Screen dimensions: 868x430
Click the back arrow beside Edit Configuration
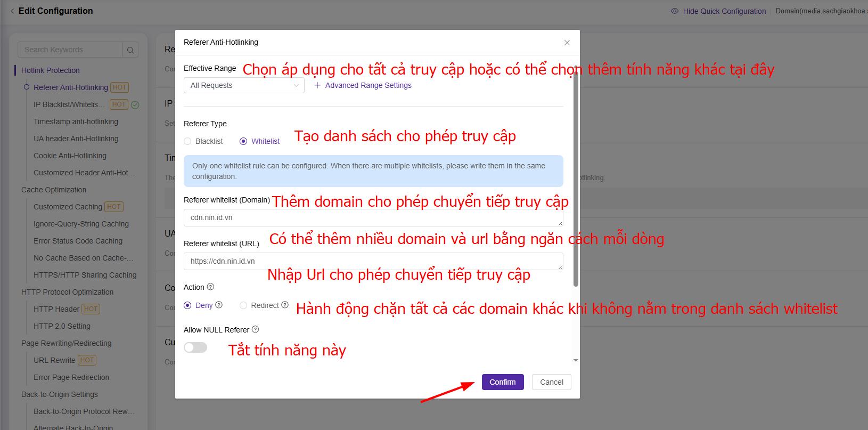click(x=12, y=11)
